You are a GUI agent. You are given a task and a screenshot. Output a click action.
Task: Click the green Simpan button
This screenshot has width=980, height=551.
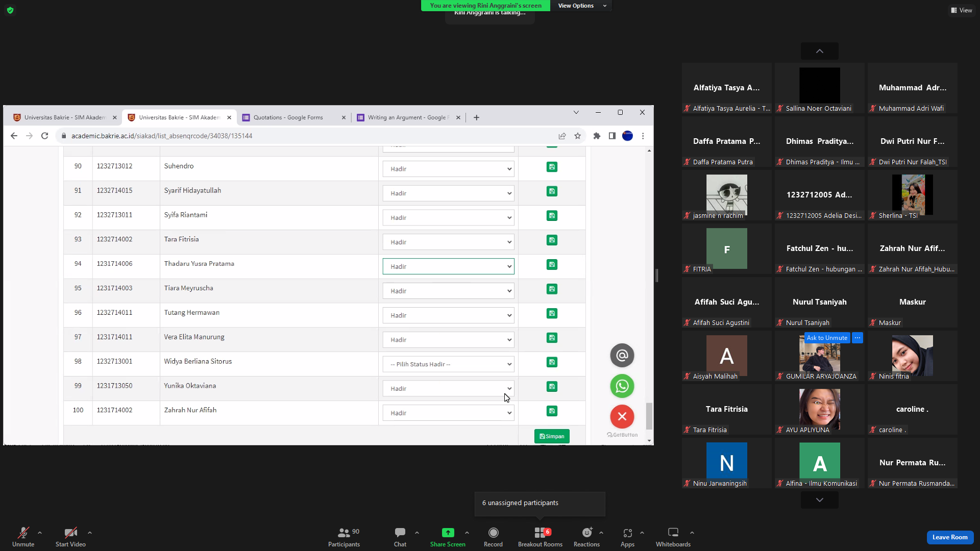point(552,436)
